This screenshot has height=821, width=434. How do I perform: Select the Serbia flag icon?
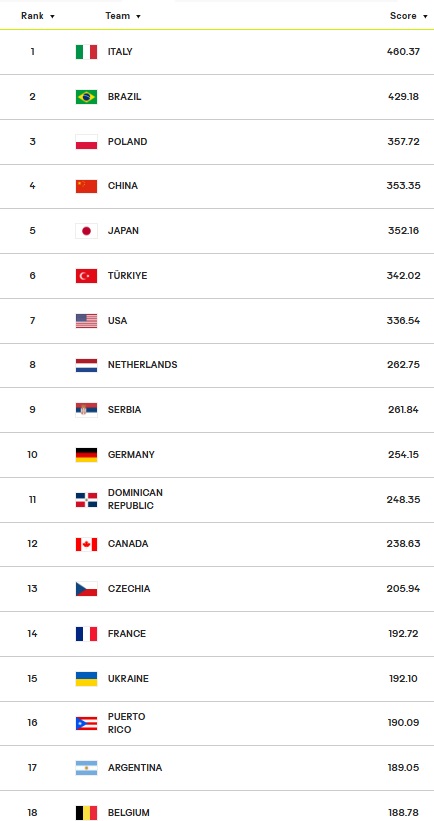point(86,410)
